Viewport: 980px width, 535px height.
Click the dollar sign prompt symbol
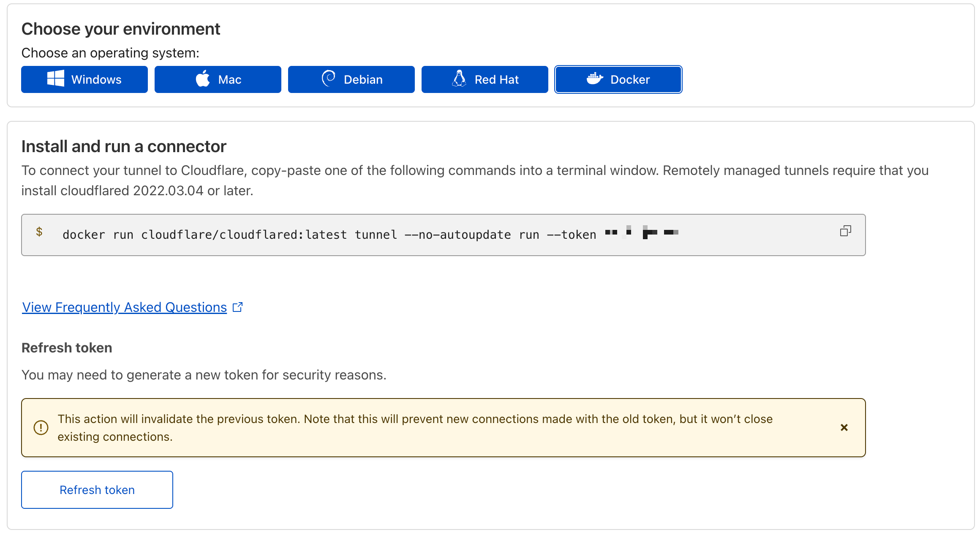point(39,232)
